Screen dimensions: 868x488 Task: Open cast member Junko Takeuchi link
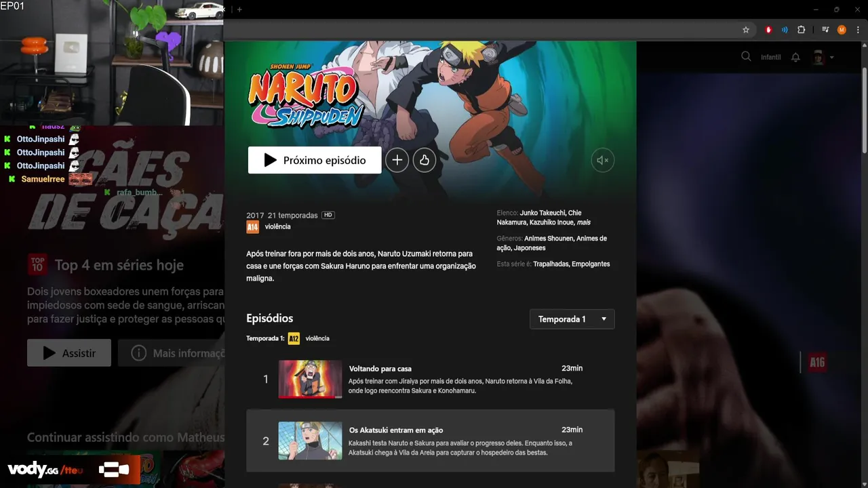542,213
